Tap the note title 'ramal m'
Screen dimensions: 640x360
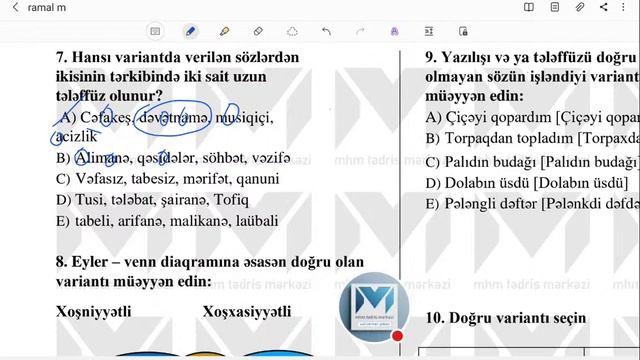[47, 7]
